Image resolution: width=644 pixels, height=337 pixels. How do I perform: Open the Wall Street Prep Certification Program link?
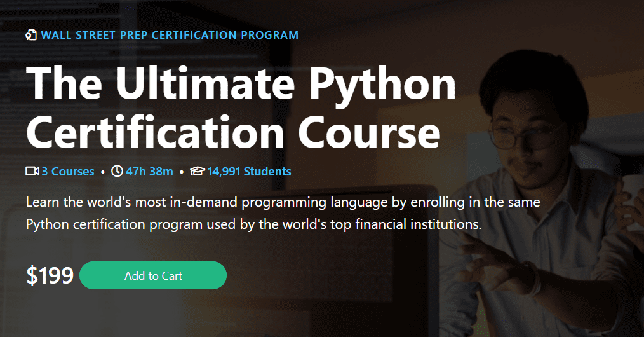point(170,36)
